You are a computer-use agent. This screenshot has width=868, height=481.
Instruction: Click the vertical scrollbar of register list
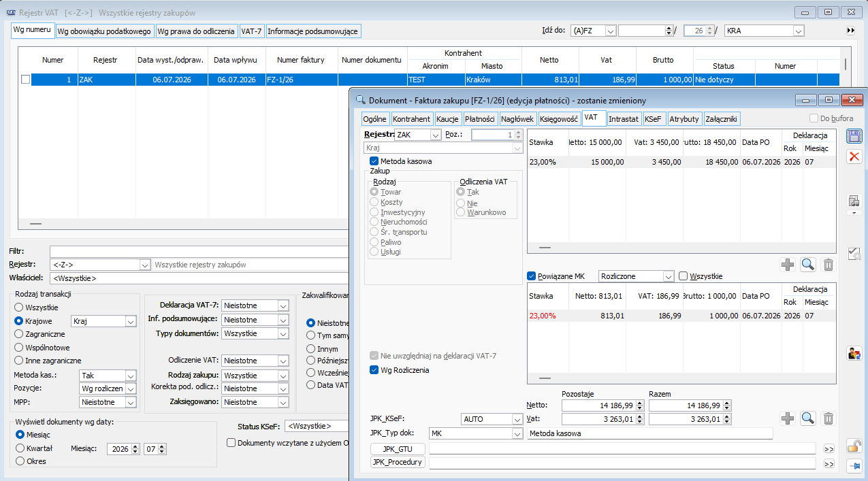(x=846, y=65)
